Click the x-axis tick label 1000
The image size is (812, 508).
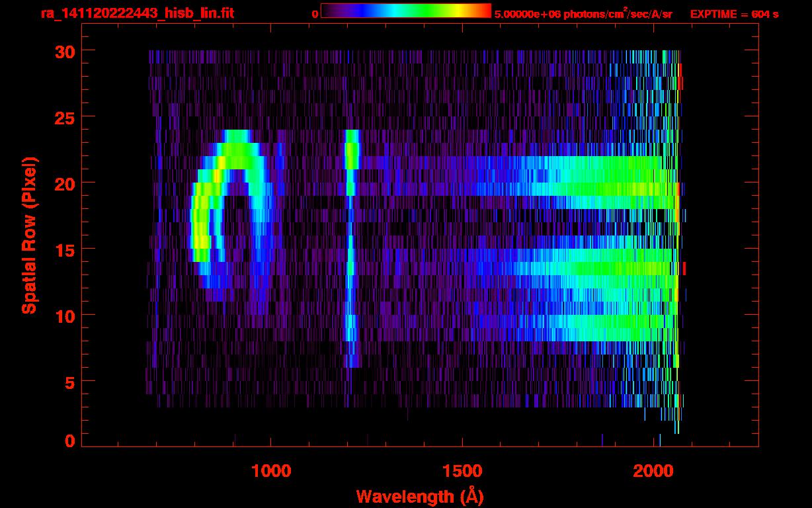(271, 471)
